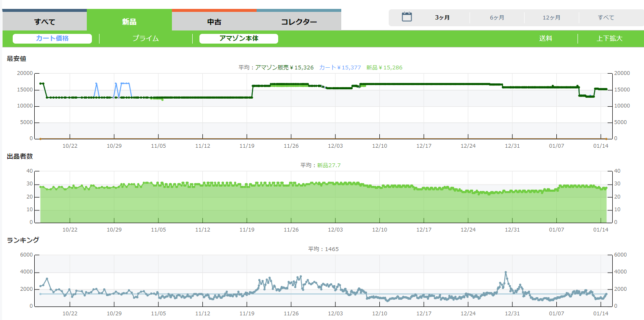This screenshot has height=320, width=644.
Task: Change period to 6ヶ月
Action: (497, 18)
